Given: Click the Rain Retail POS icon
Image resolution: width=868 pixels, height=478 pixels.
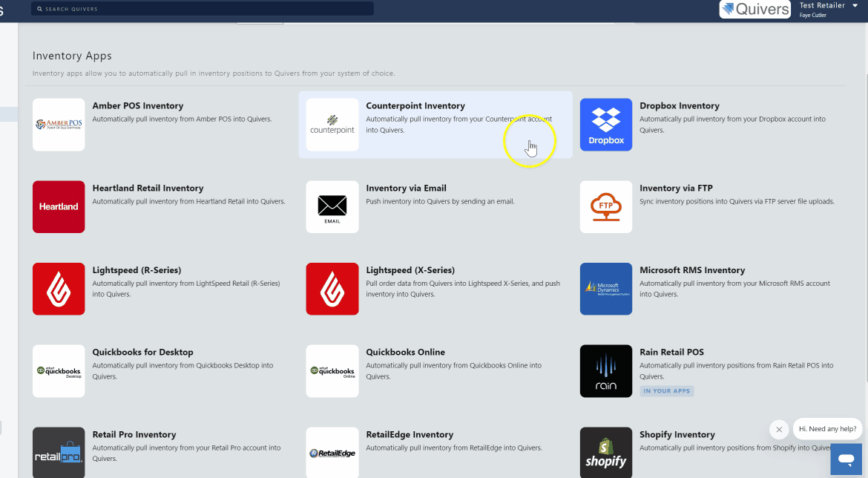Looking at the screenshot, I should [x=606, y=371].
